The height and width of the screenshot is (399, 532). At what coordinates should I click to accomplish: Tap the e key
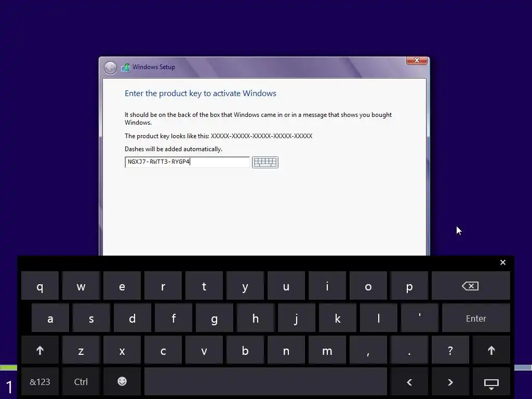point(122,286)
